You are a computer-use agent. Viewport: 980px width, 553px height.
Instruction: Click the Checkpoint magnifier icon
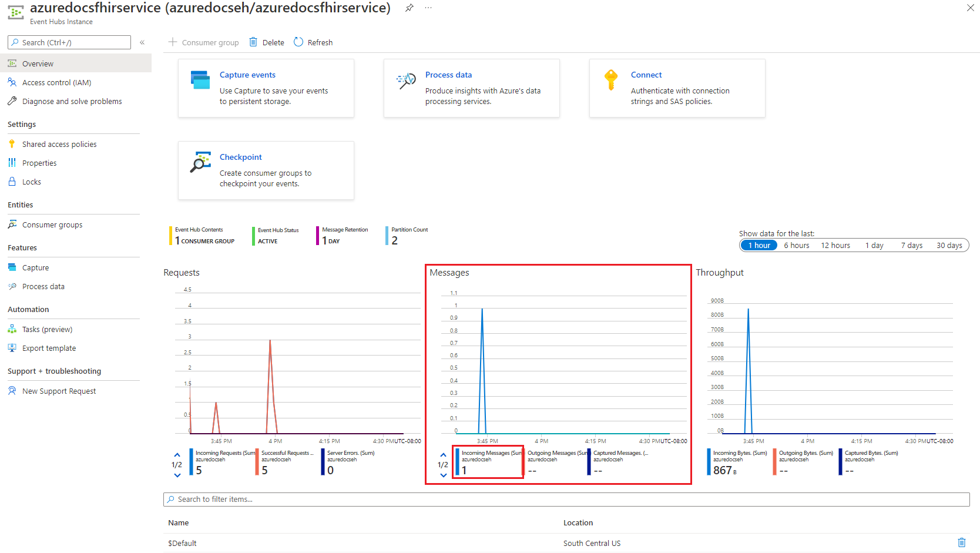(x=200, y=162)
